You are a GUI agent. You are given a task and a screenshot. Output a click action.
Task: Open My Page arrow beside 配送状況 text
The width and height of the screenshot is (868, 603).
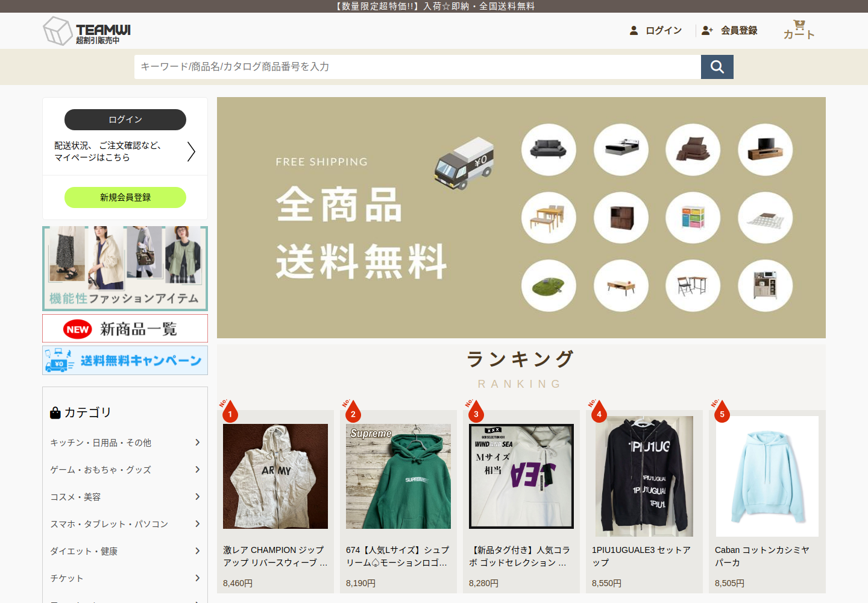tap(191, 151)
